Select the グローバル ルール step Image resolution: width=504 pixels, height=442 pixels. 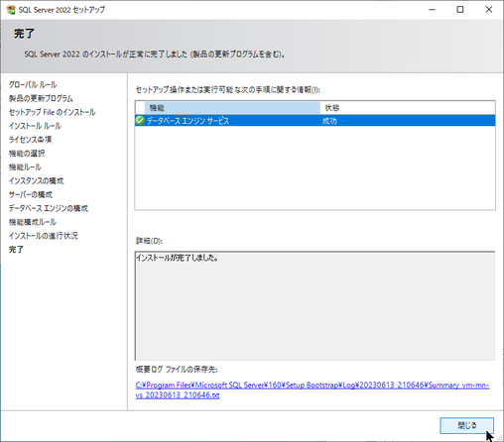33,84
